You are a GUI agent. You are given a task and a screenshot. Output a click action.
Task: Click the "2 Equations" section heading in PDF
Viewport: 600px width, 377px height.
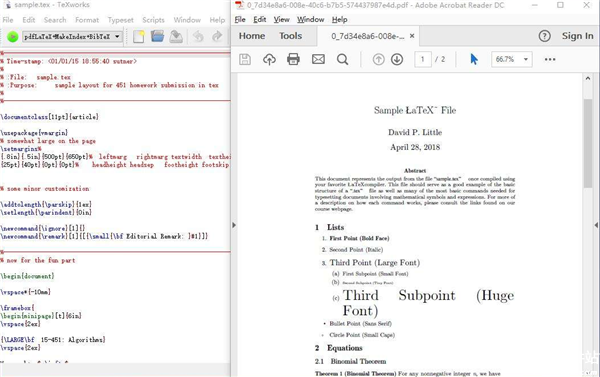pyautogui.click(x=339, y=348)
